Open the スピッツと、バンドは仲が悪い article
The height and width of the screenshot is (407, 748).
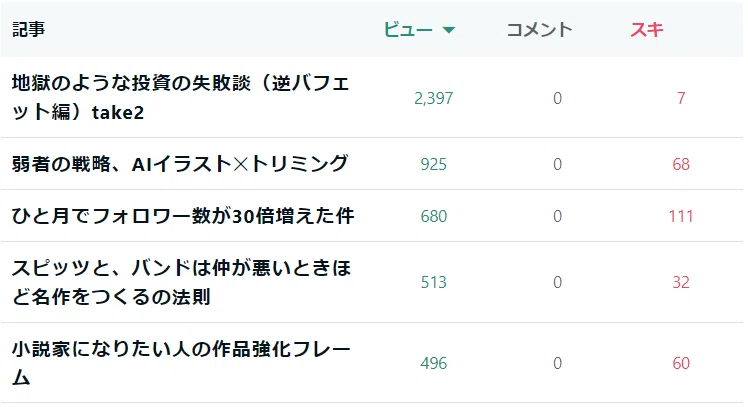181,282
